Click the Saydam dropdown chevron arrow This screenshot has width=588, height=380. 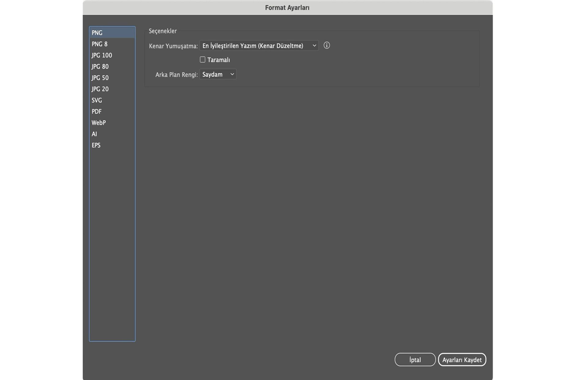point(232,74)
